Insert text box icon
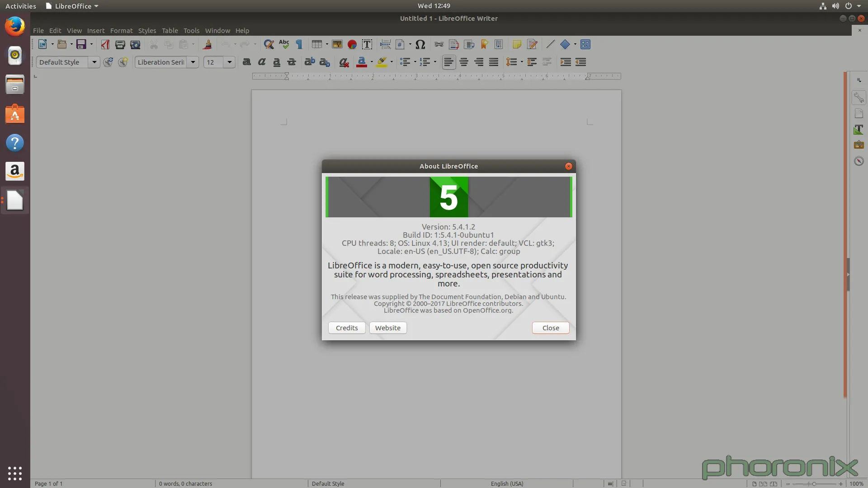This screenshot has height=488, width=868. (x=367, y=44)
